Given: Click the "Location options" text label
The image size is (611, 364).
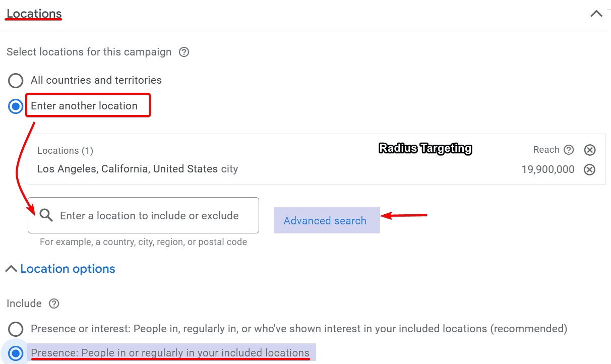Looking at the screenshot, I should click(68, 268).
